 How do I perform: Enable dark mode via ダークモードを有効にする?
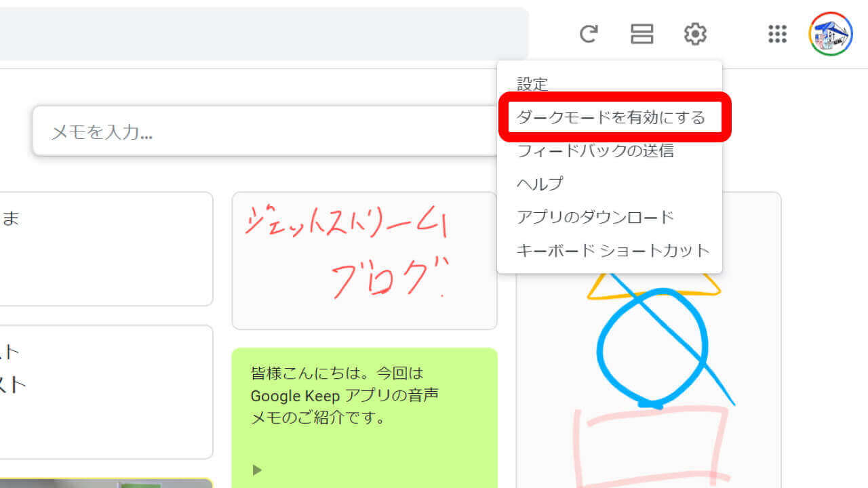610,118
